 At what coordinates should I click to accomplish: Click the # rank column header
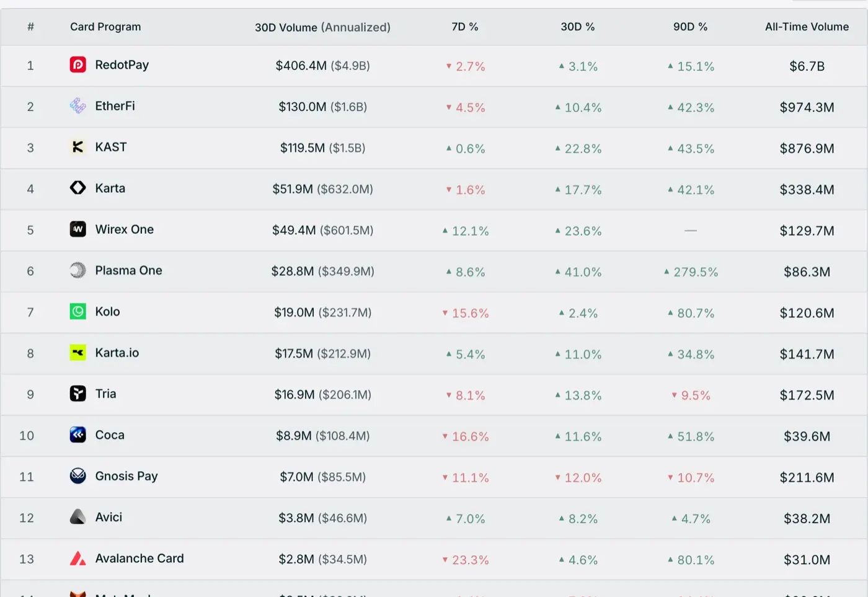[x=30, y=27]
